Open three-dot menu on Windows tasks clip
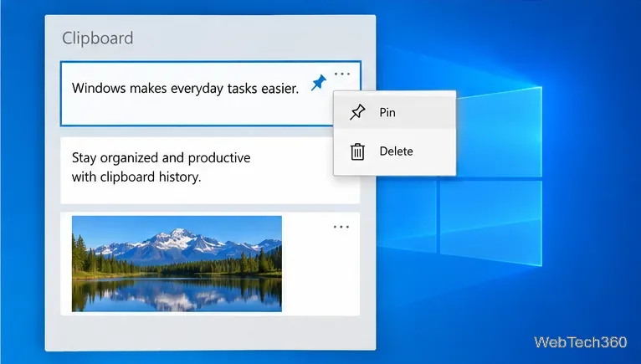This screenshot has height=364, width=641. pos(341,74)
